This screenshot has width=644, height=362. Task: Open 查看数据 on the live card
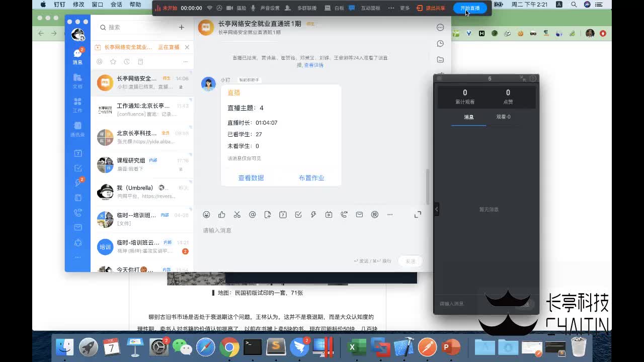tap(251, 178)
